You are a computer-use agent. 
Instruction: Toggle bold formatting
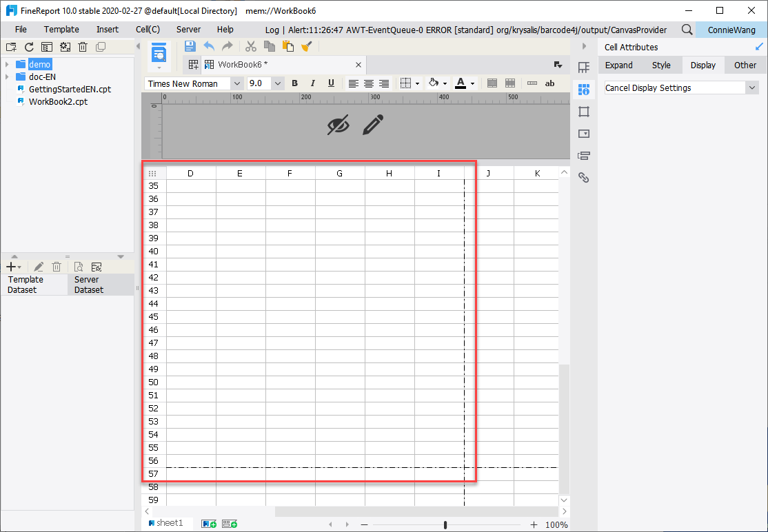(294, 83)
